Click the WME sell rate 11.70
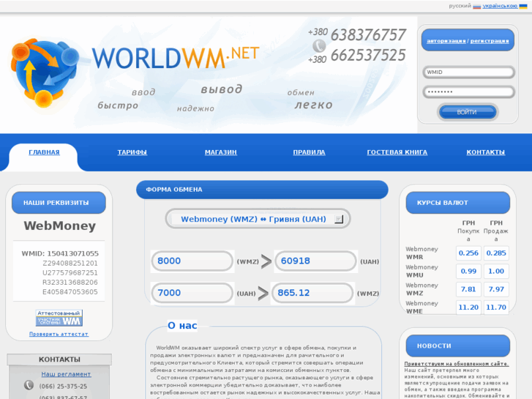The image size is (532, 399). tap(496, 307)
